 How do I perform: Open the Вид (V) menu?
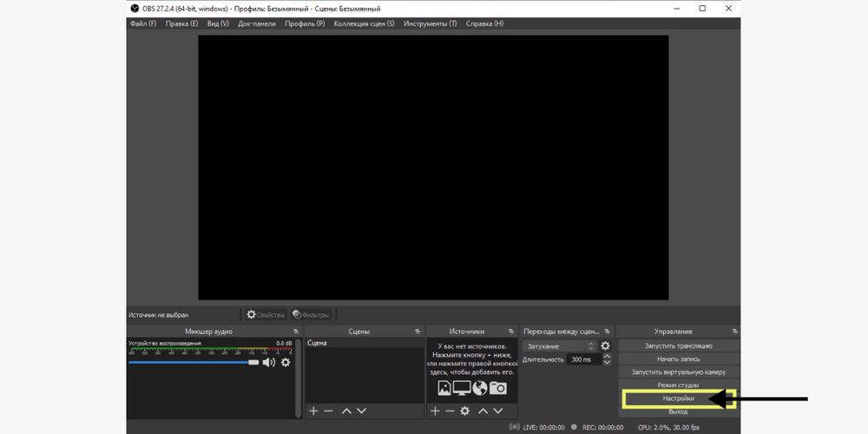point(218,23)
